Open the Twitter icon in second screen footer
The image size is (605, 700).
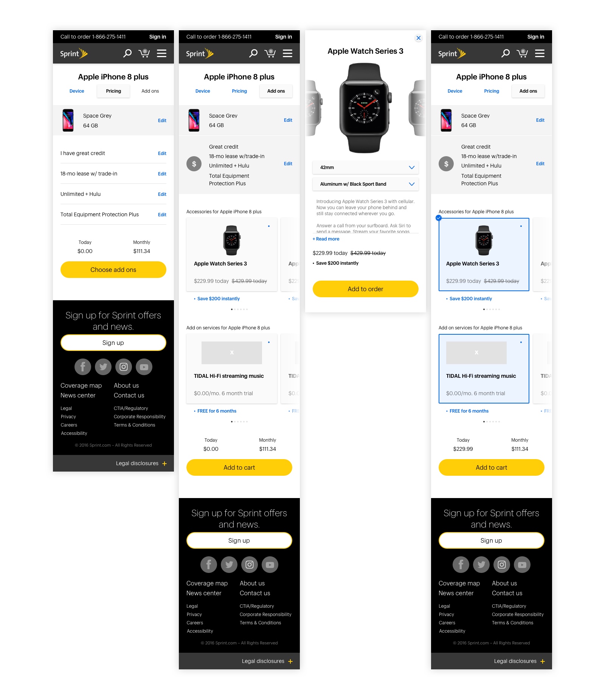click(229, 565)
